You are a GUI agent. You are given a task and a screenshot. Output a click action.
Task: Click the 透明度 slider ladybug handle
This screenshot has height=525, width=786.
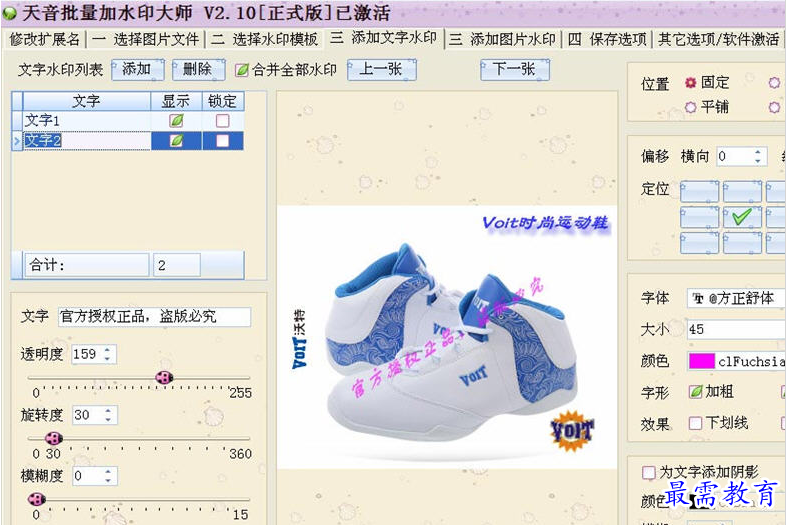tap(164, 377)
